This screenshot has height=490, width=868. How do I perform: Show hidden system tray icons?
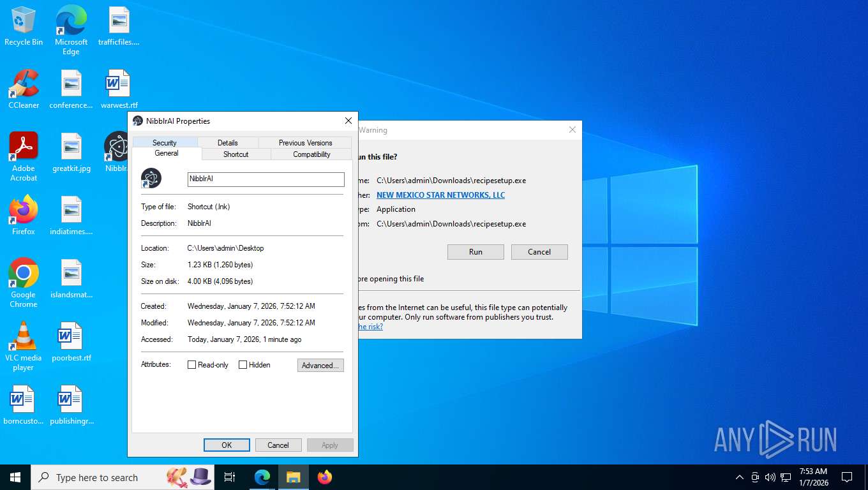coord(740,477)
